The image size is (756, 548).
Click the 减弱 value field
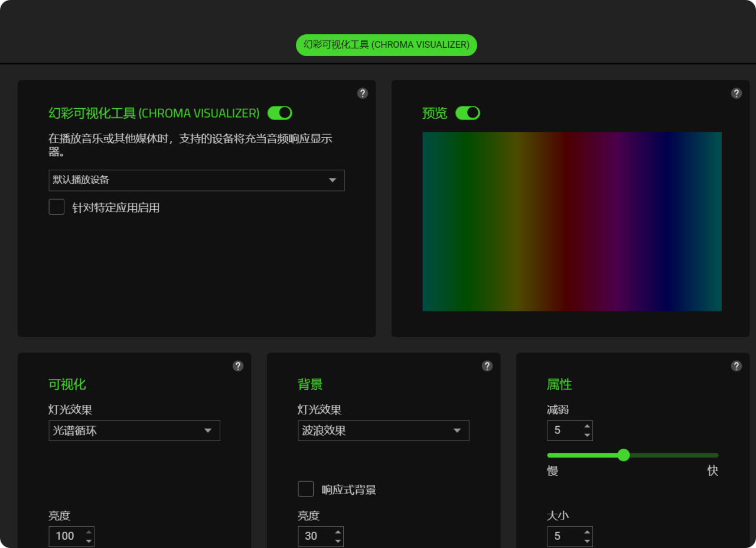tap(570, 430)
